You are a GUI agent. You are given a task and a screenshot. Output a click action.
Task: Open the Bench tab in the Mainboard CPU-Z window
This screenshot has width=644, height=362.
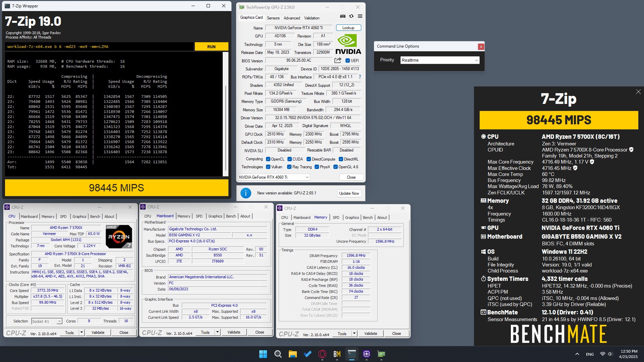point(231,216)
